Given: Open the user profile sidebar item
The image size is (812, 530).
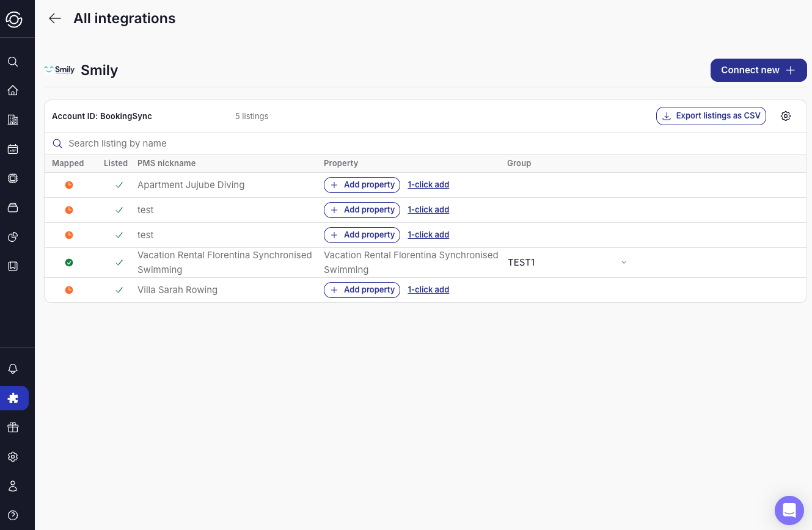Looking at the screenshot, I should coord(13,486).
